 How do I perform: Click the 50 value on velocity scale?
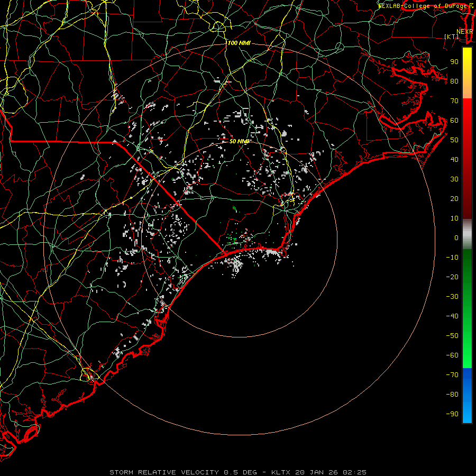454,140
